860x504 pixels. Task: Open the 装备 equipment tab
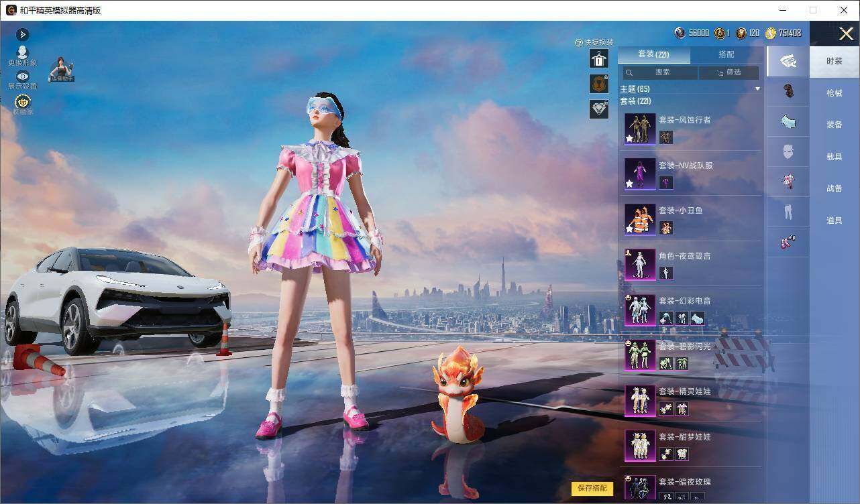click(x=835, y=125)
